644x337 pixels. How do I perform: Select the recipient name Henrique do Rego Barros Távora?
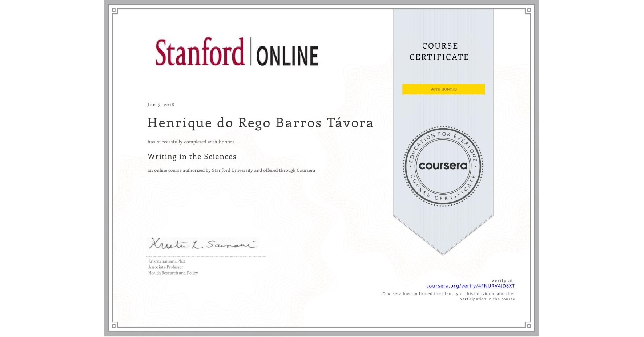[x=260, y=123]
